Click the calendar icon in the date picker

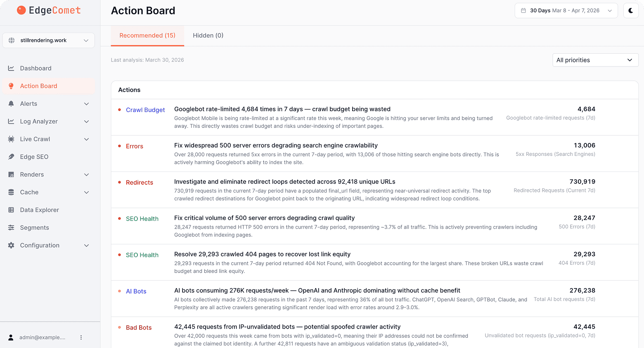pos(523,11)
